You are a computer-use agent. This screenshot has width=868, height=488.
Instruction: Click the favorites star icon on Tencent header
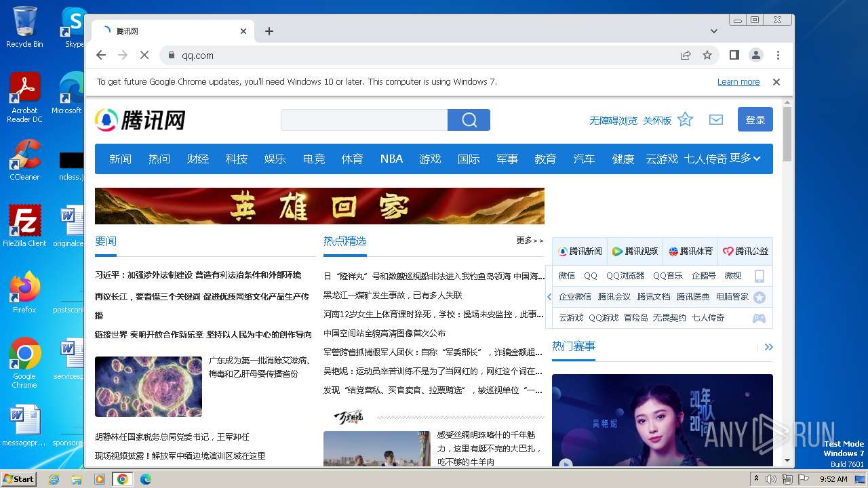tap(686, 119)
